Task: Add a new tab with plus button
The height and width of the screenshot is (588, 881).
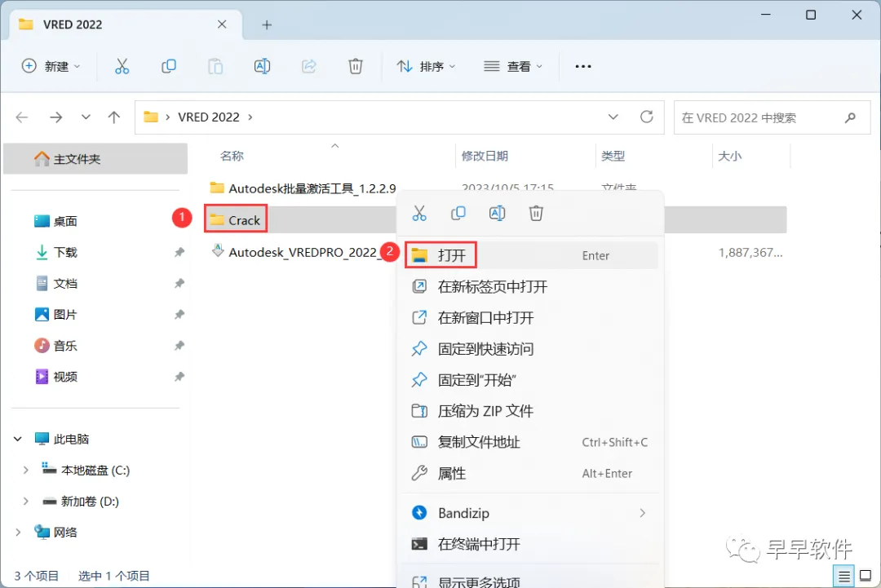Action: [267, 24]
